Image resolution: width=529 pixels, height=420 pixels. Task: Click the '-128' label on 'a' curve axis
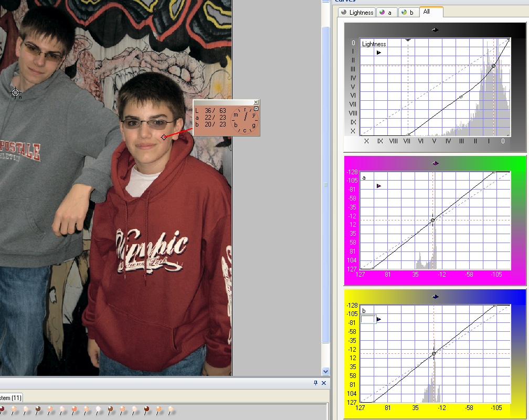pyautogui.click(x=352, y=172)
